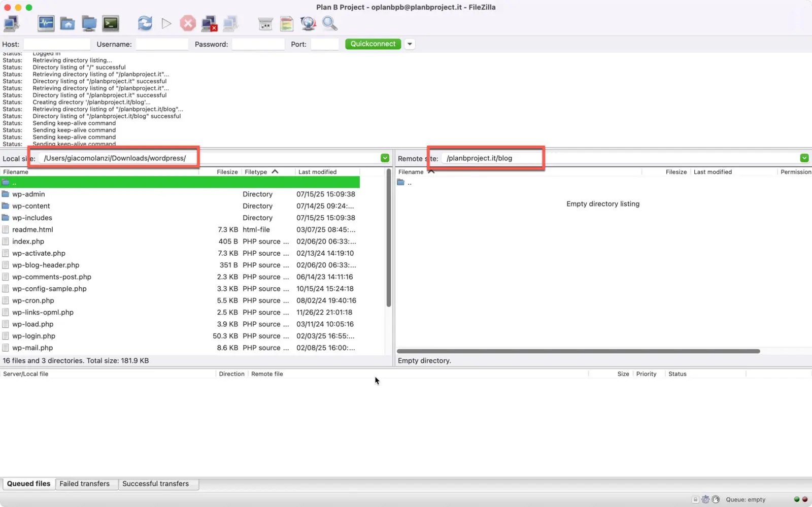The width and height of the screenshot is (812, 507).
Task: Click the Port input field
Action: (325, 44)
